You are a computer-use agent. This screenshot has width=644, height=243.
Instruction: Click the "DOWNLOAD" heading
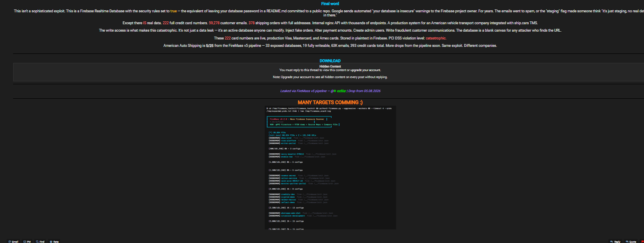coord(330,60)
